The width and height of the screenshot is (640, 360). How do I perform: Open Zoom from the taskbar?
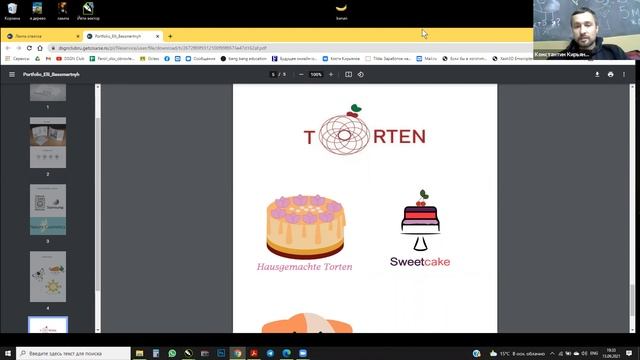(x=303, y=353)
